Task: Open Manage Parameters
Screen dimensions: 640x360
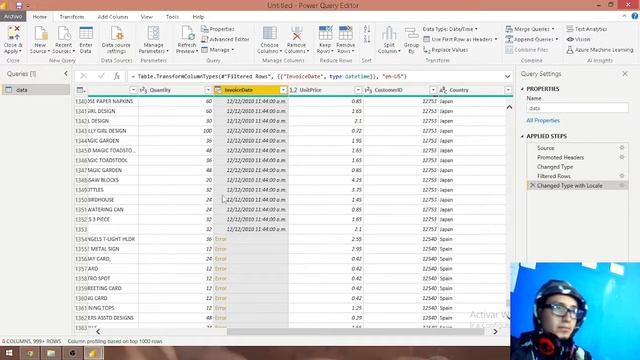Action: 153,40
